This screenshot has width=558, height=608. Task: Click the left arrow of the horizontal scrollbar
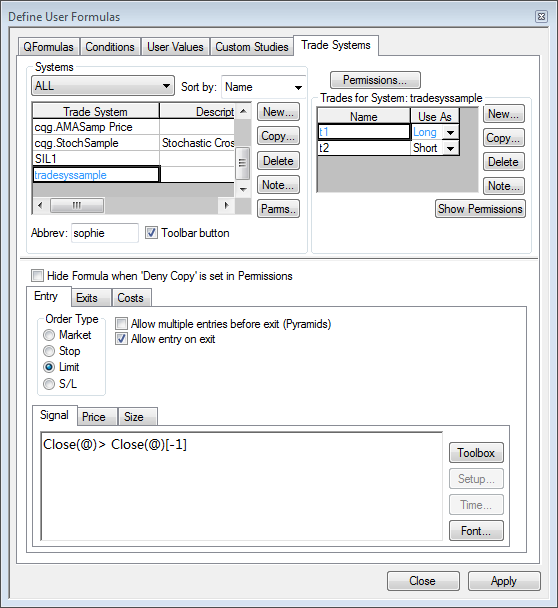40,206
